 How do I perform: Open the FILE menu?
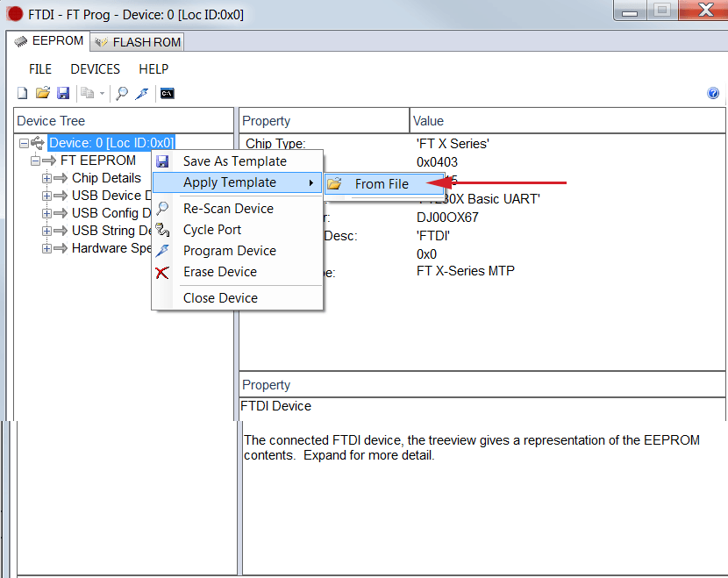point(40,69)
